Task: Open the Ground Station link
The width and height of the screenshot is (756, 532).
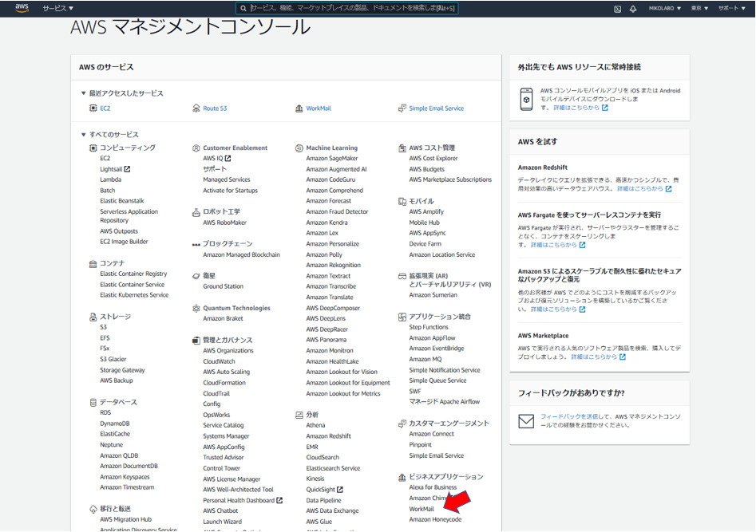Action: (x=224, y=286)
